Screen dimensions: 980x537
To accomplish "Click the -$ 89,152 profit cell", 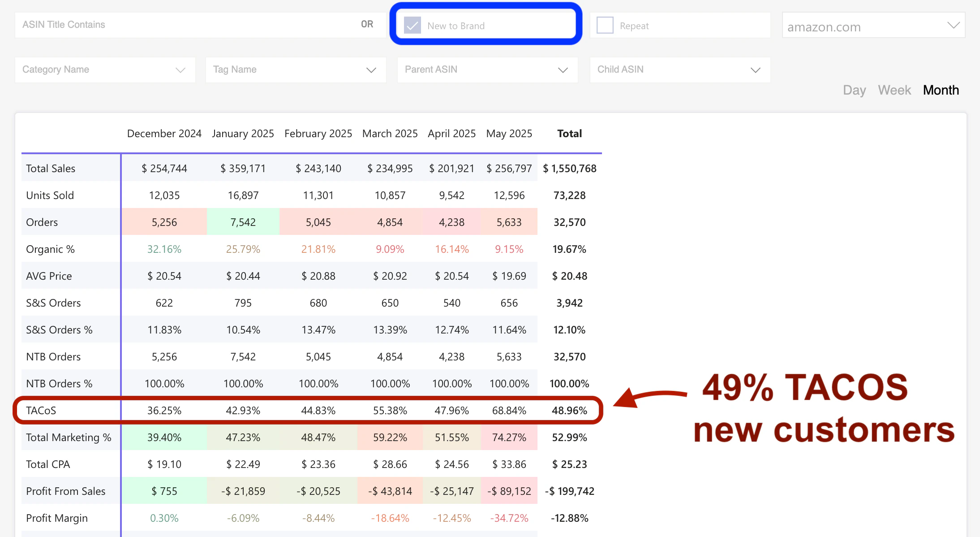I will coord(509,491).
